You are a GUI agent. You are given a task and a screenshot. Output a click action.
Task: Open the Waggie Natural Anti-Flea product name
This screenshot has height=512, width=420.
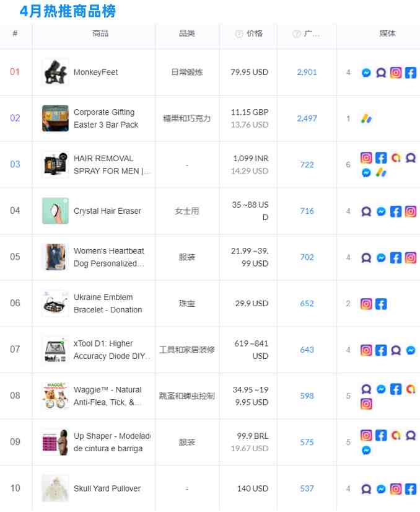108,396
